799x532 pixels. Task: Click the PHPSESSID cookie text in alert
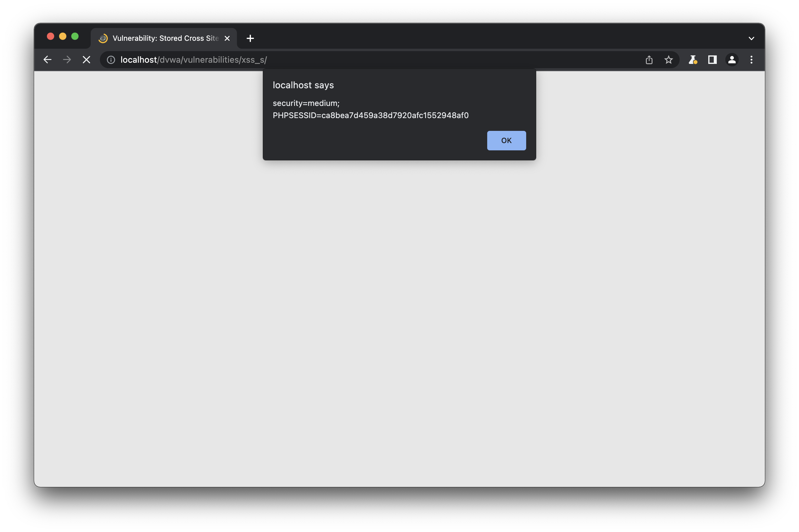(x=370, y=115)
